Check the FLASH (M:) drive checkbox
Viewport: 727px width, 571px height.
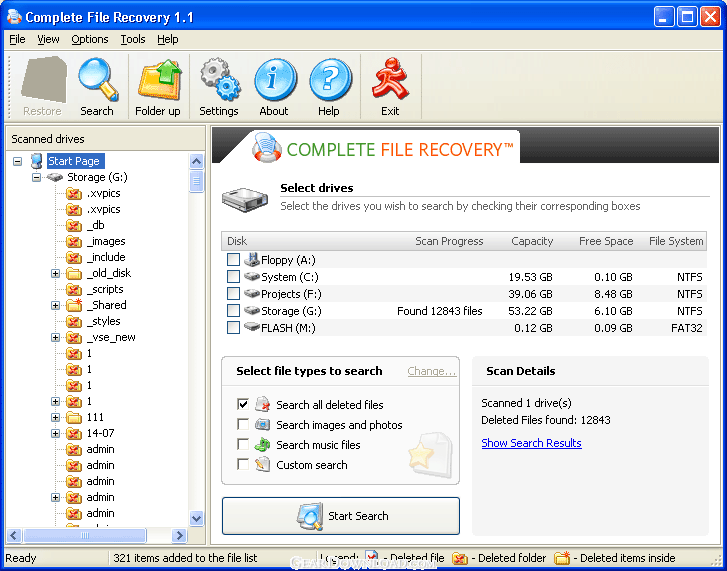[233, 328]
